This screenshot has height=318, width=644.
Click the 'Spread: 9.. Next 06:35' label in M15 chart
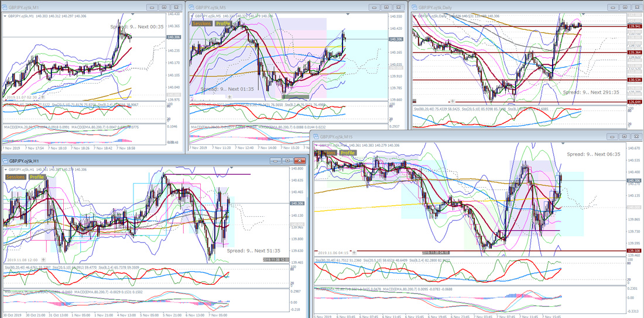[x=594, y=154]
